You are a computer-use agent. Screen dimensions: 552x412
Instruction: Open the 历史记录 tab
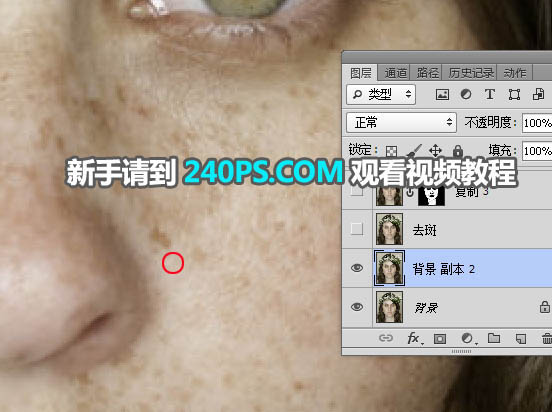coord(471,73)
